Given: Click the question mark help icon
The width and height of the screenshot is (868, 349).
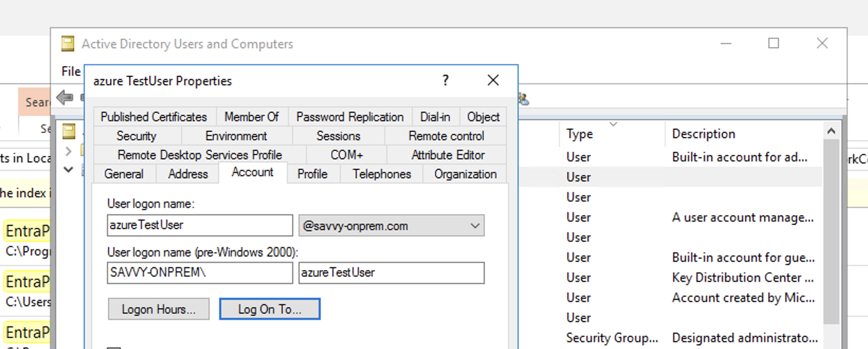Looking at the screenshot, I should pos(445,80).
